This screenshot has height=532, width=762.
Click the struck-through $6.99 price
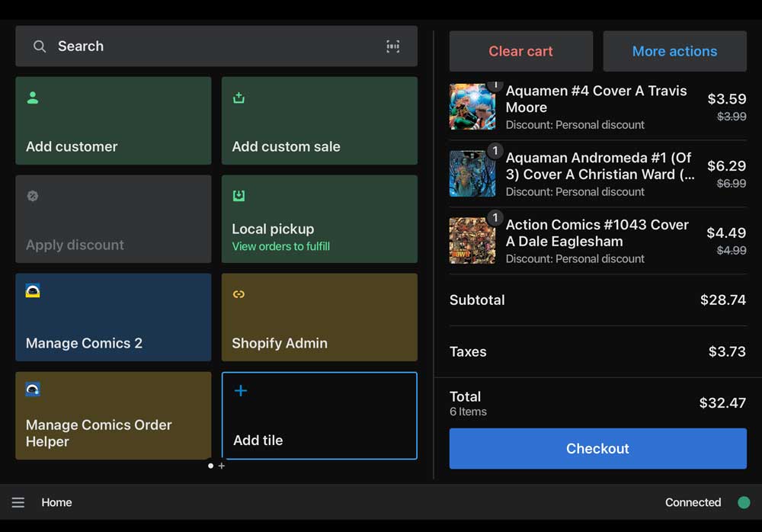tap(732, 184)
